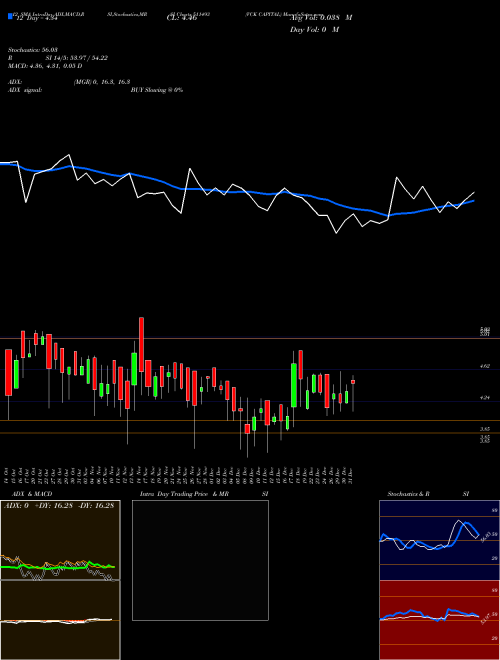Click the 'SI 14/3: 53.97 / 54.22' readout
The height and width of the screenshot is (660, 500).
click(77, 58)
